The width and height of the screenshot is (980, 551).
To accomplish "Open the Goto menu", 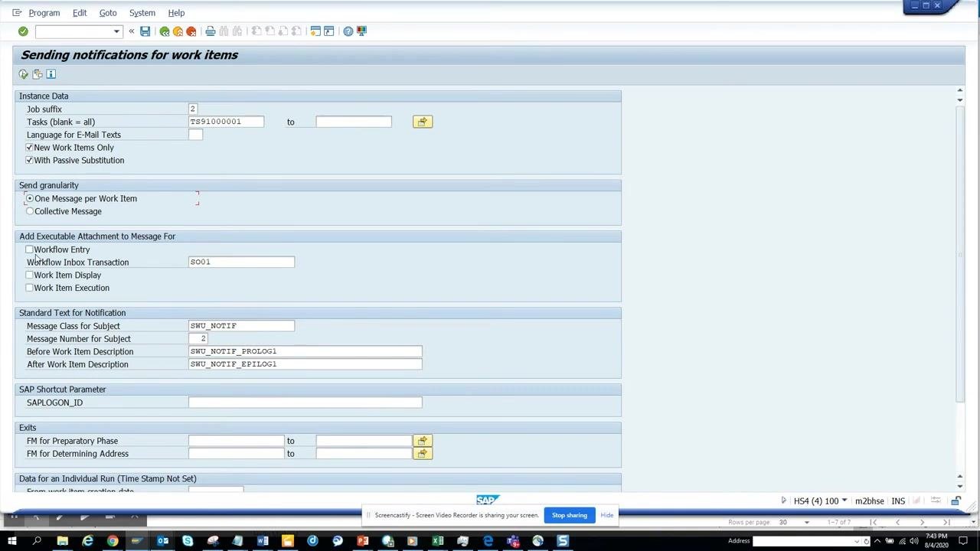I will [x=108, y=13].
